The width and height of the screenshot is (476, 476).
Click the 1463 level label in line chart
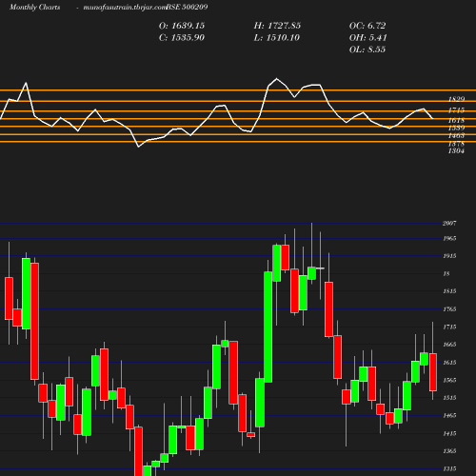(456, 136)
